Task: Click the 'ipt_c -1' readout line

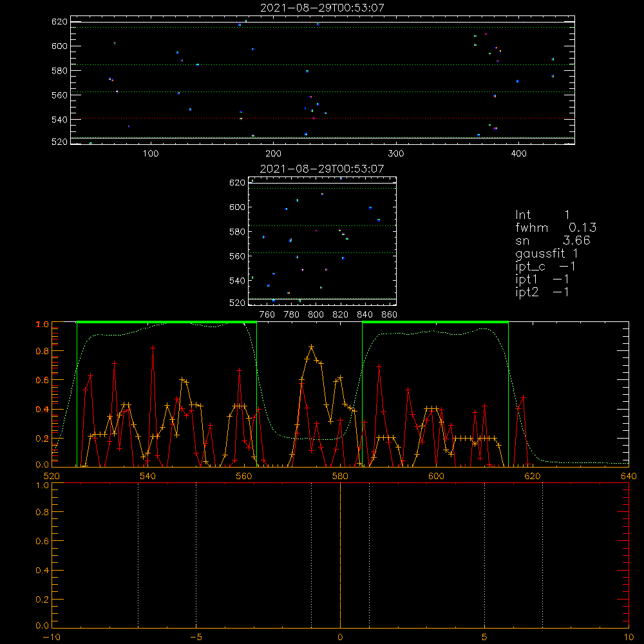Action: coord(545,267)
